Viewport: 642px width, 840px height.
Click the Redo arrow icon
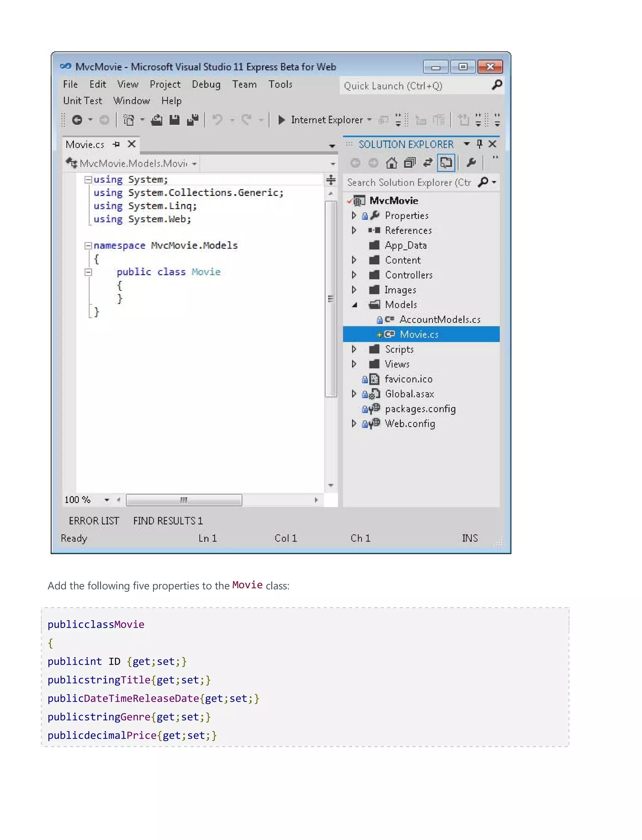(x=246, y=120)
